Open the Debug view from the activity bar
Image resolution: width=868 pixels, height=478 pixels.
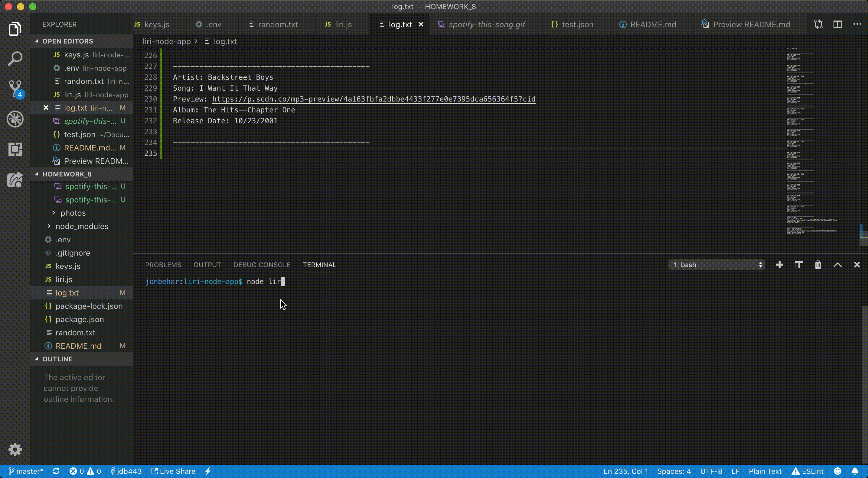pyautogui.click(x=15, y=119)
